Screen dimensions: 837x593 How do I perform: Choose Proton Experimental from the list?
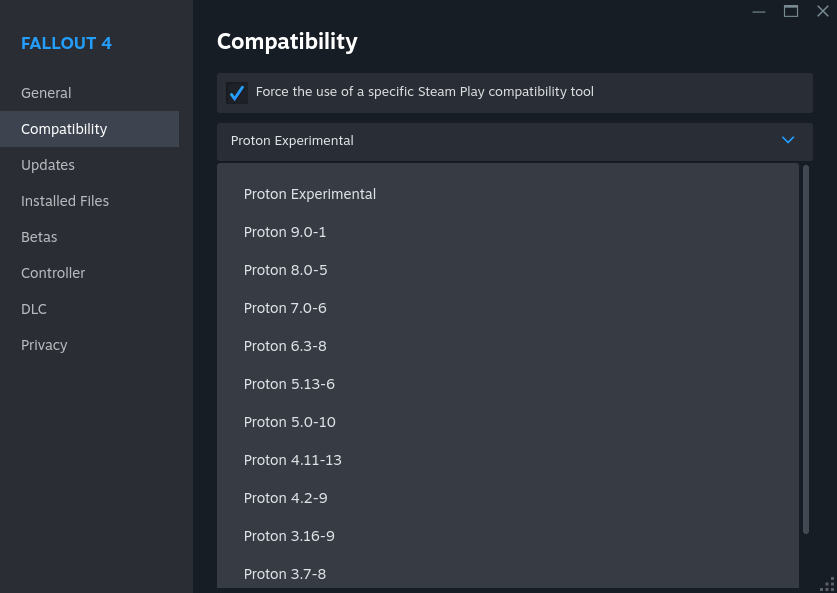(310, 194)
